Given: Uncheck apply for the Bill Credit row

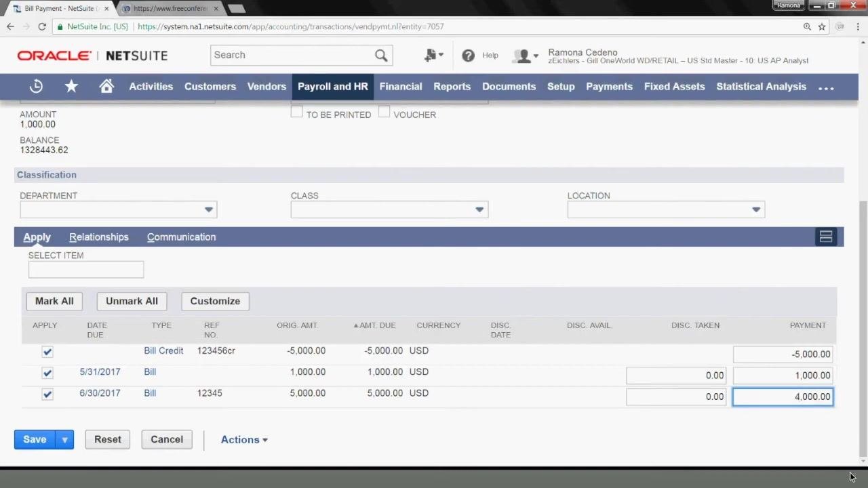Looking at the screenshot, I should [x=47, y=352].
